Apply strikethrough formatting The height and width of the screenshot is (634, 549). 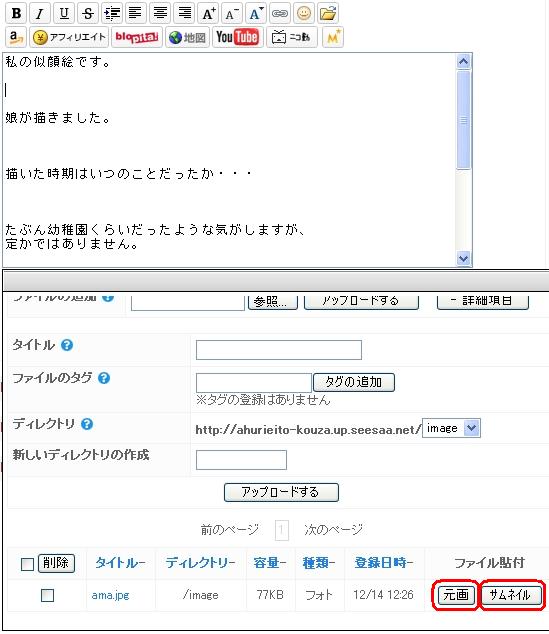pyautogui.click(x=87, y=13)
